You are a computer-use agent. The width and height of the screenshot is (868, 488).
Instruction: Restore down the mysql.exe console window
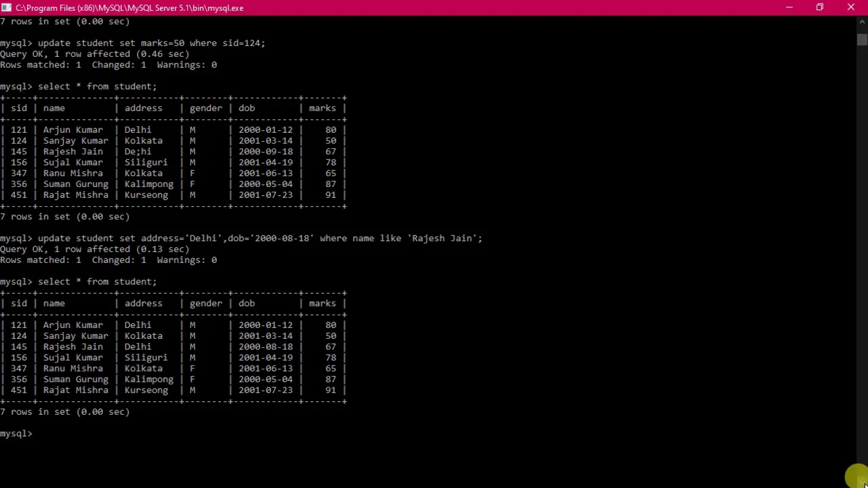click(x=820, y=7)
